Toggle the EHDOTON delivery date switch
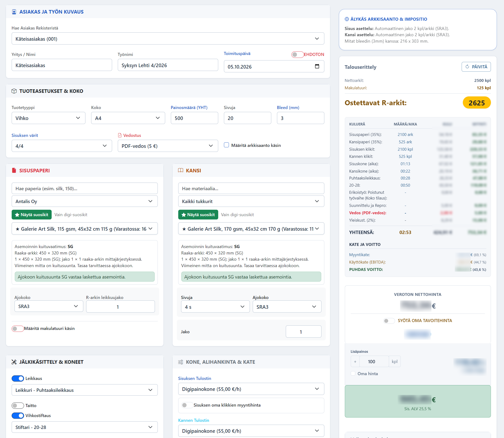This screenshot has width=504, height=438. (297, 55)
